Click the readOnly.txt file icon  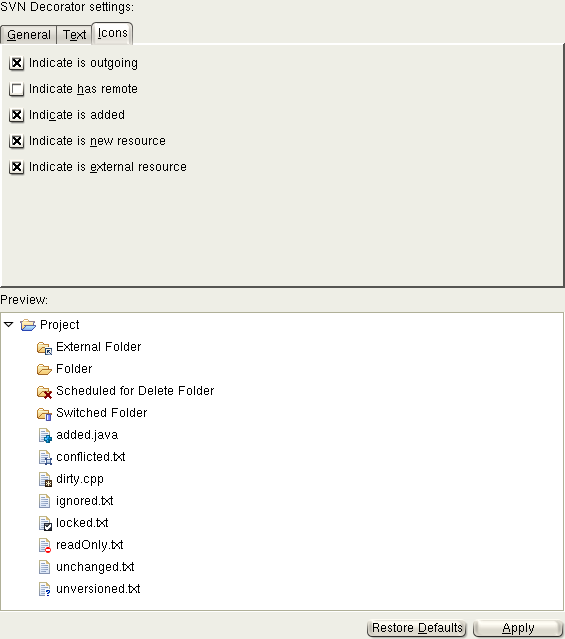(x=45, y=546)
